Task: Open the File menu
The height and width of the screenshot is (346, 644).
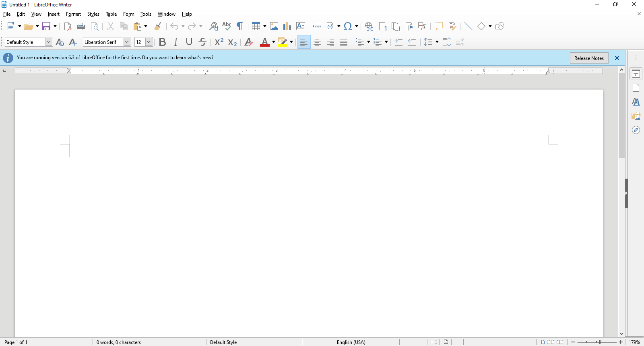Action: (x=7, y=14)
